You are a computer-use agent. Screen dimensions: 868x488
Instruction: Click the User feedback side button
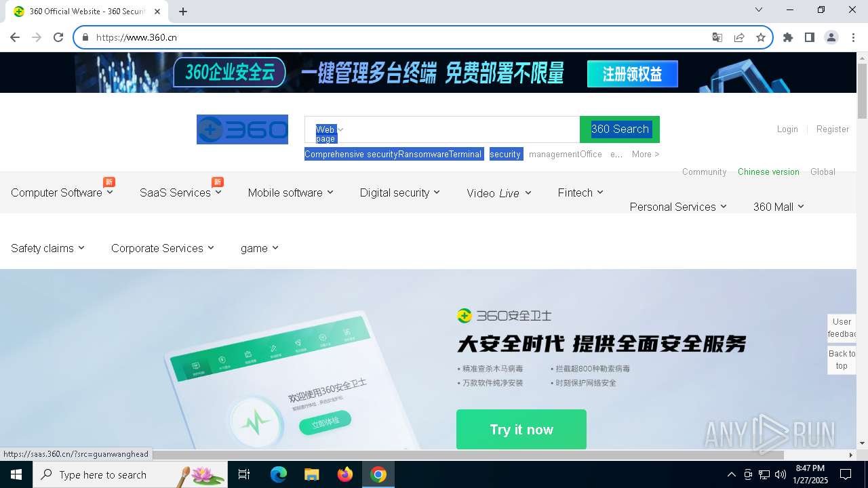click(842, 328)
